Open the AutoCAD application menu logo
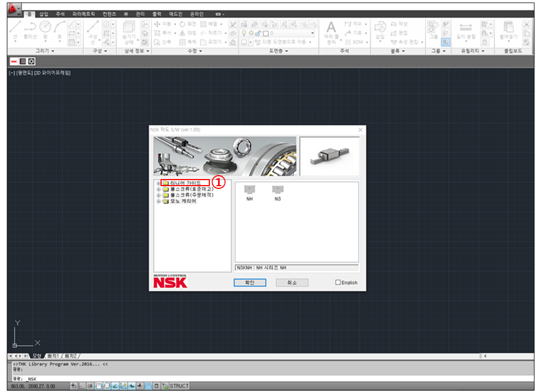Image resolution: width=537 pixels, height=392 pixels. [x=13, y=9]
